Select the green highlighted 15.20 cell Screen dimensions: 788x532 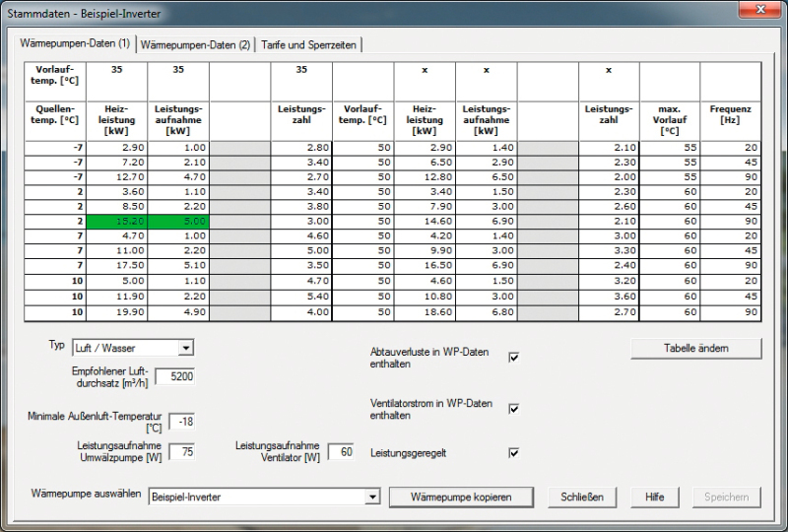click(116, 222)
